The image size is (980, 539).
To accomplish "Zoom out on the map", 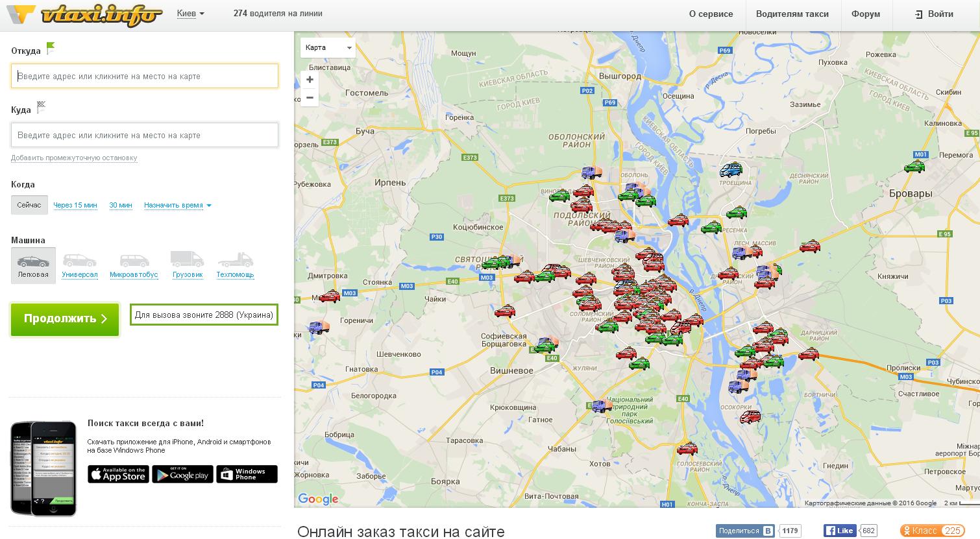I will pyautogui.click(x=310, y=98).
